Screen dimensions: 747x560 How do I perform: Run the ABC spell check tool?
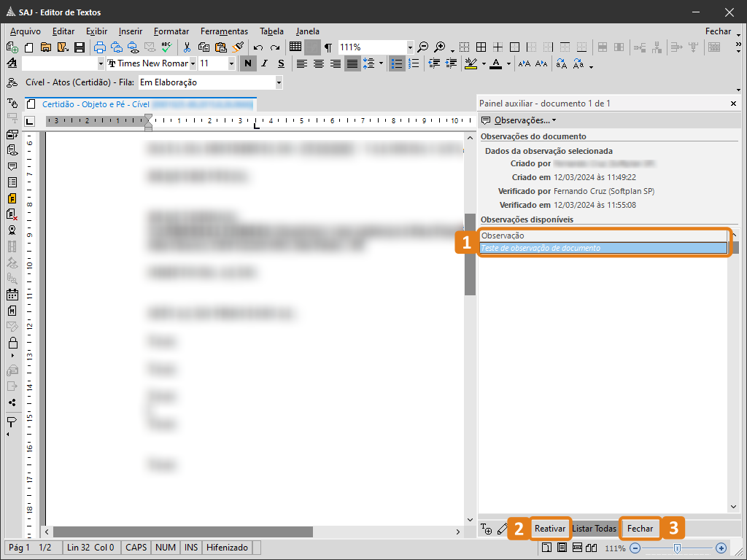[167, 47]
